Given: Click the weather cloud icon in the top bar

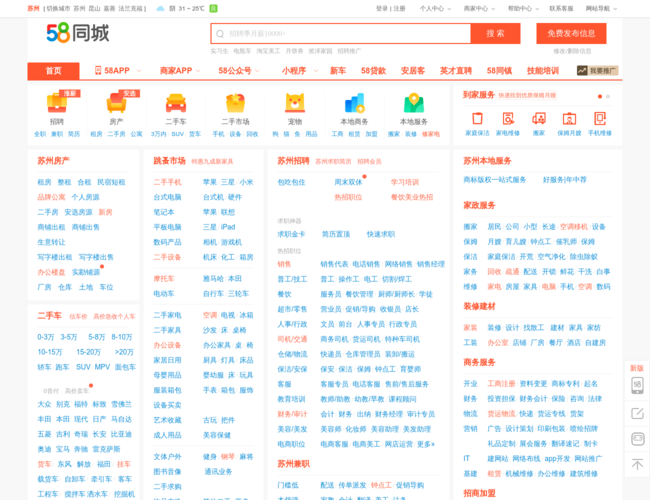Looking at the screenshot, I should tap(160, 9).
